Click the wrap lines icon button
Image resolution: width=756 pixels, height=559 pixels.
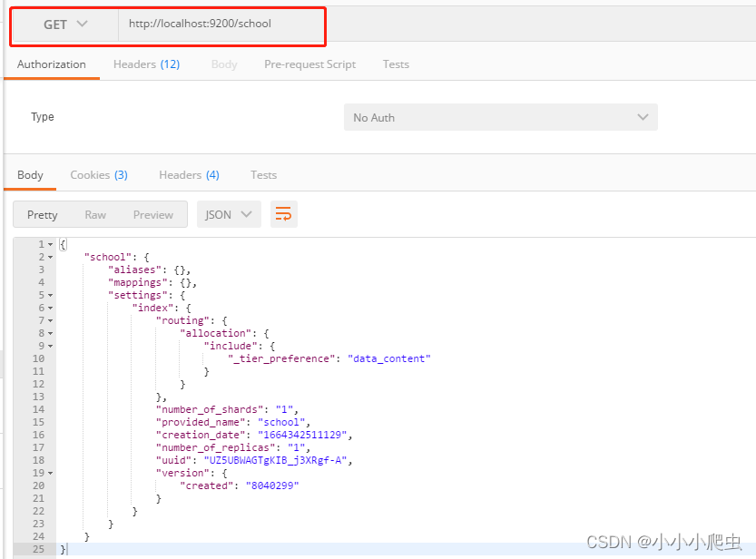point(283,214)
